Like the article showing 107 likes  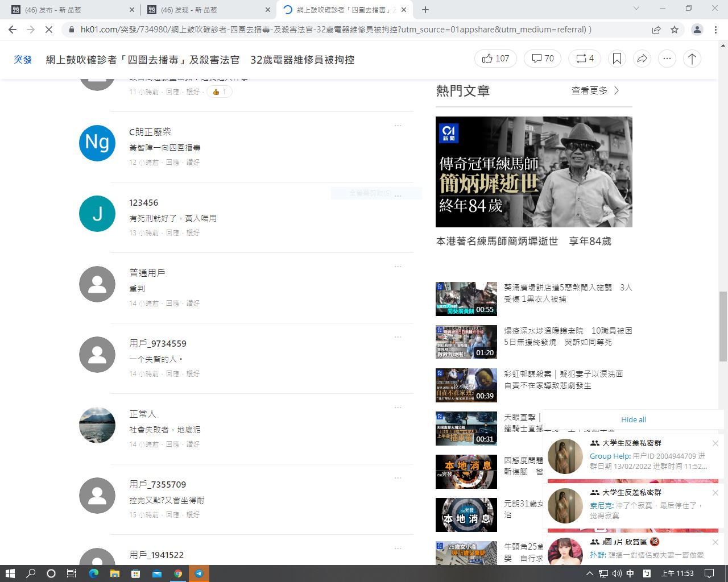coord(495,59)
